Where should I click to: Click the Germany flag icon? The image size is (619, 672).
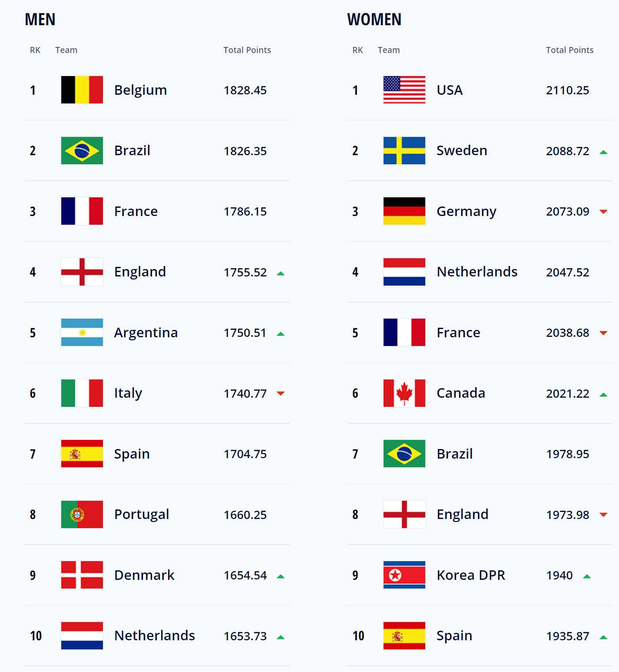point(404,211)
